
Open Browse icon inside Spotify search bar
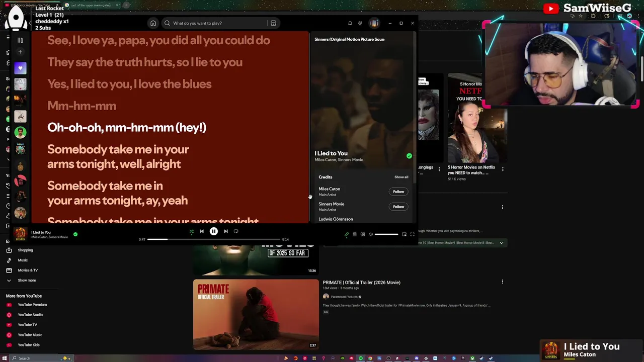pyautogui.click(x=273, y=23)
